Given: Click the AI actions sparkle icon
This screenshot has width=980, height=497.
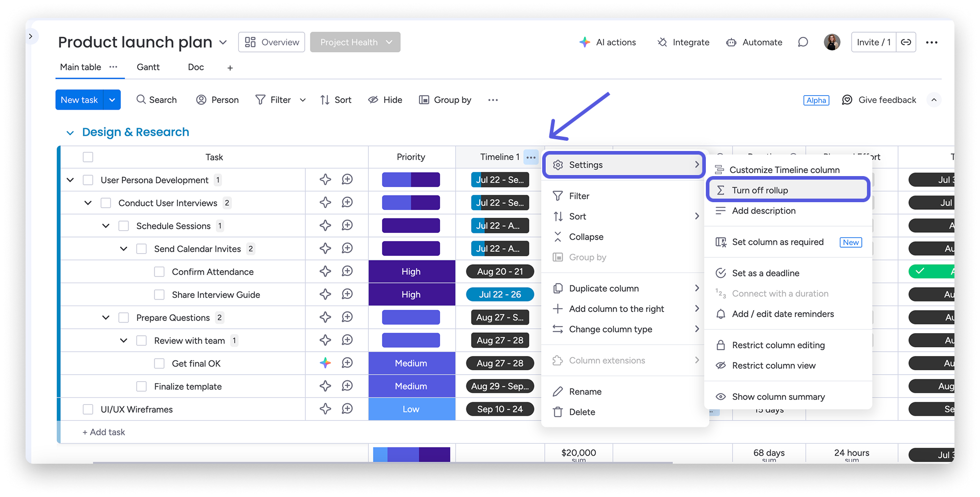Looking at the screenshot, I should (x=584, y=42).
